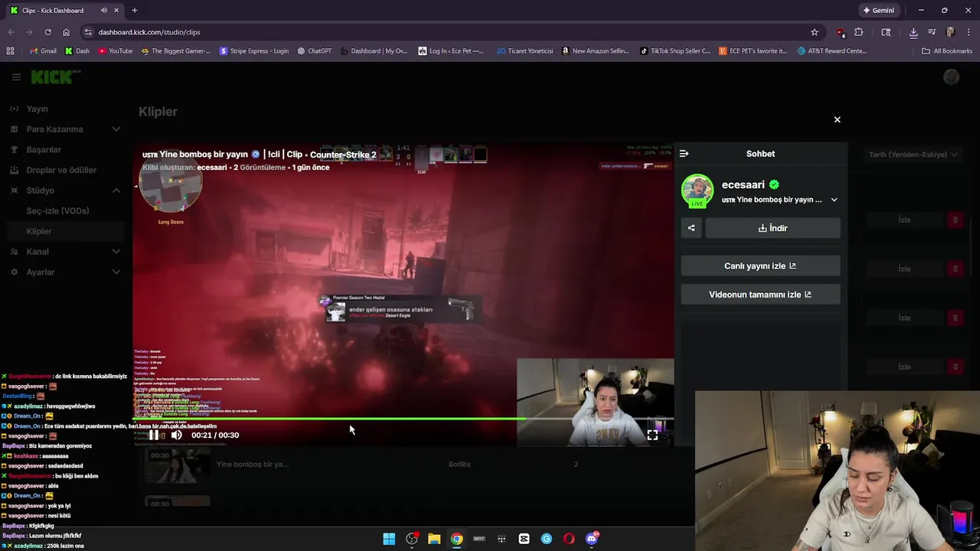Close the Clips - Kick Dashboard tab
Screen dimensions: 980x551
[116, 11]
